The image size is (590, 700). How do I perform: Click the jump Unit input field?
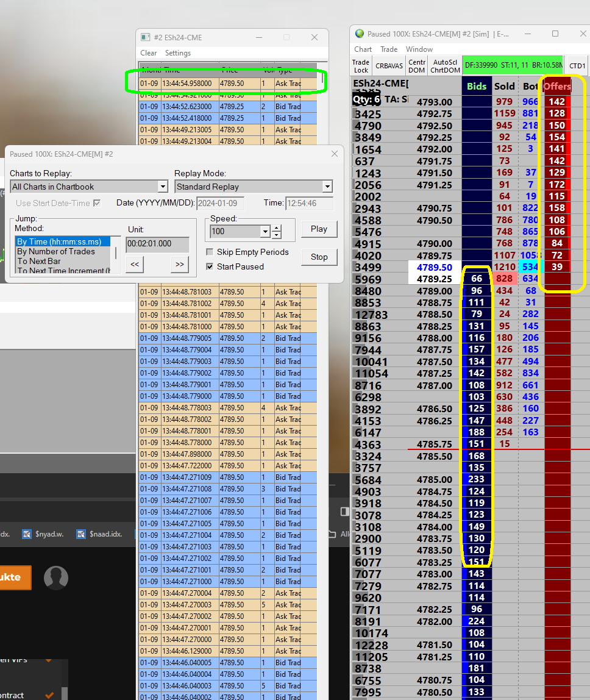click(157, 244)
